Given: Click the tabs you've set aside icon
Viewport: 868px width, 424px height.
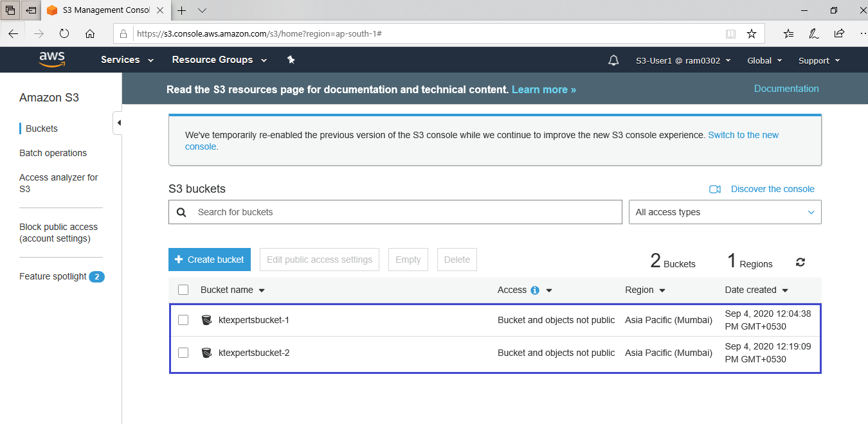Looking at the screenshot, I should click(x=10, y=10).
